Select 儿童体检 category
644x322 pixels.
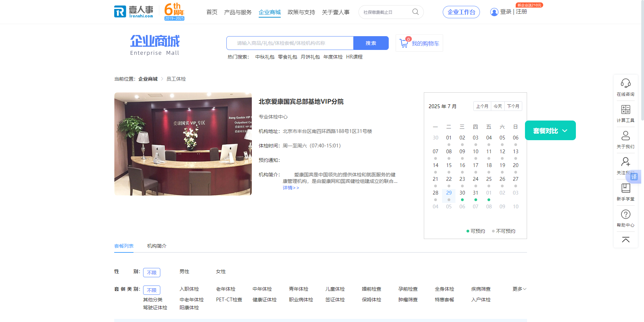tap(335, 289)
